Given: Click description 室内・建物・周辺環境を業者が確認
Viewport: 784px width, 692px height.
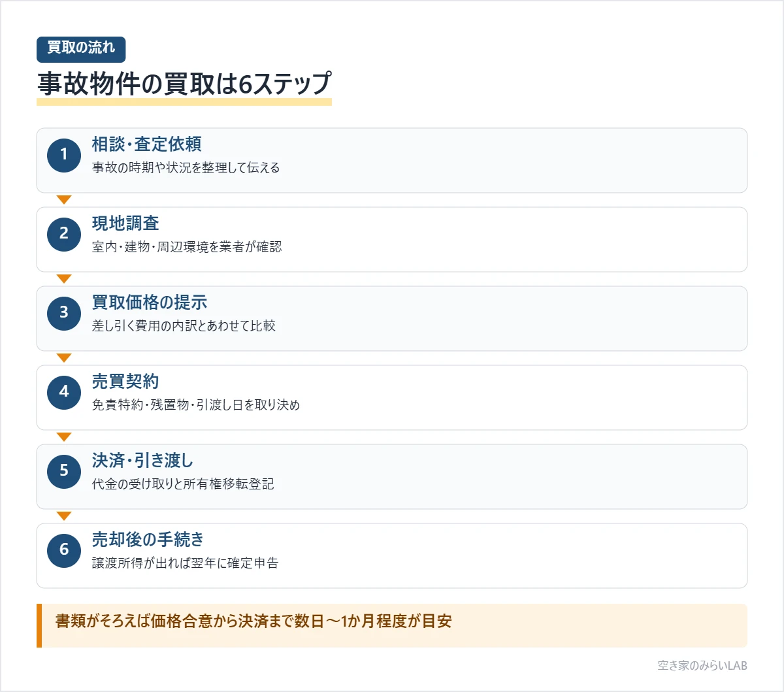Looking at the screenshot, I should coord(187,247).
